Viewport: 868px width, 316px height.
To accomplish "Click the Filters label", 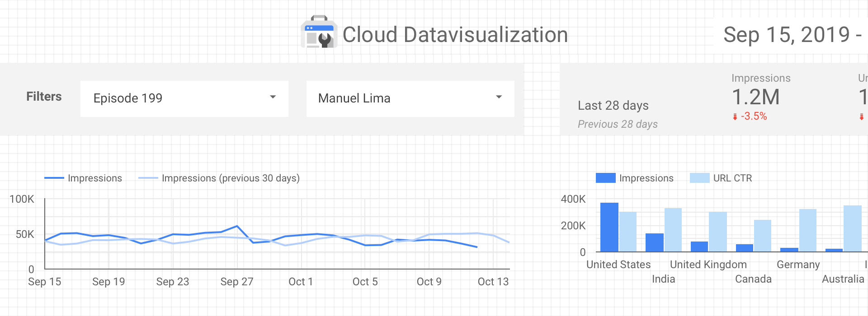I will tap(44, 96).
